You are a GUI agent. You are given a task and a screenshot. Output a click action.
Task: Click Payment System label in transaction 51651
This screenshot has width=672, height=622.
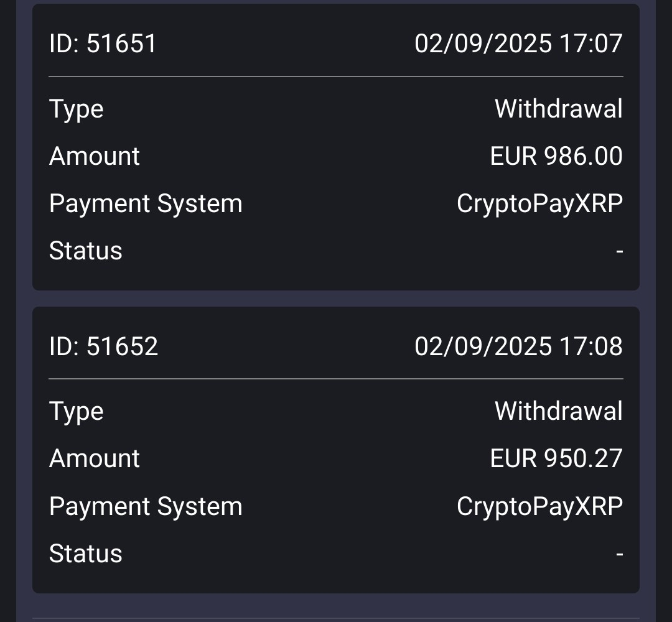146,204
